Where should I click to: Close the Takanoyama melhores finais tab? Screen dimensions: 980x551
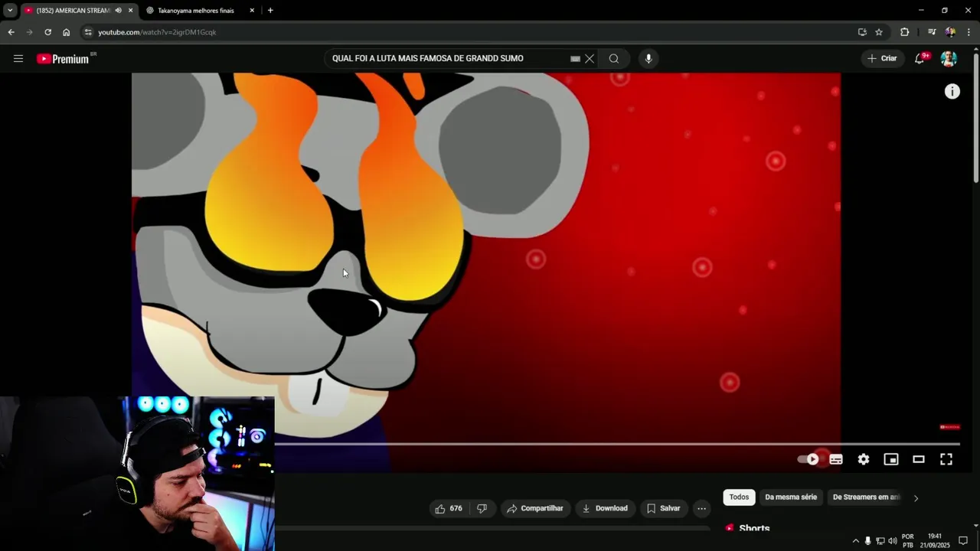click(252, 11)
